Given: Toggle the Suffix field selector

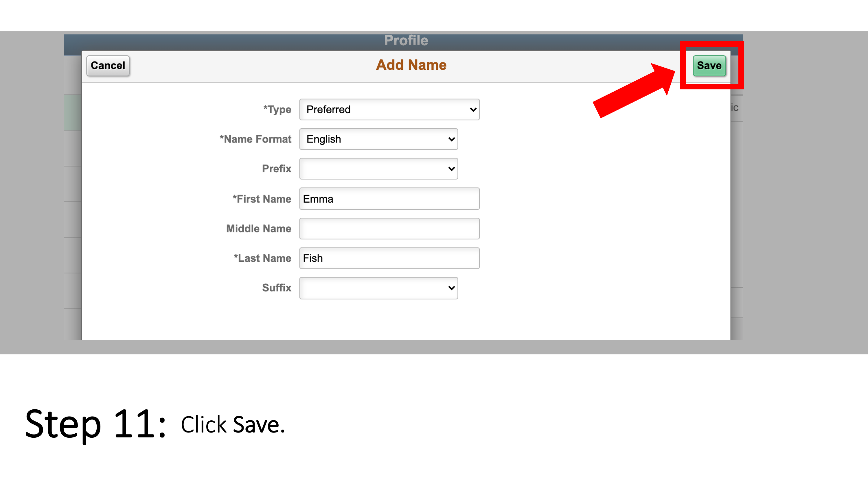Looking at the screenshot, I should (x=379, y=288).
